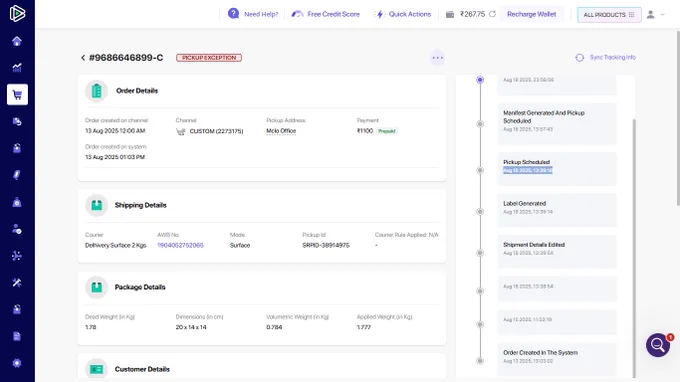
Task: Open the tools wrench sidebar icon
Action: pyautogui.click(x=17, y=283)
